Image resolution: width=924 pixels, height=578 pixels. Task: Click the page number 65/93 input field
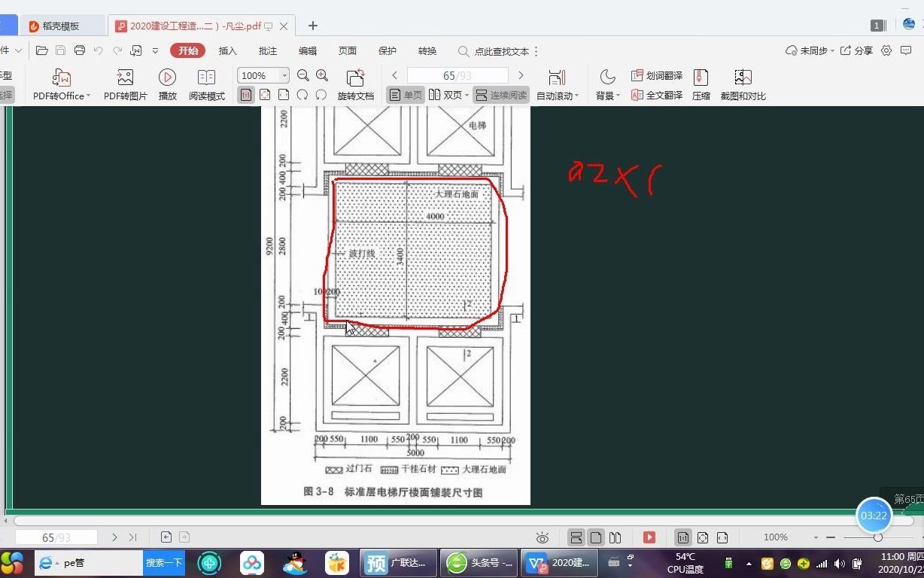457,75
